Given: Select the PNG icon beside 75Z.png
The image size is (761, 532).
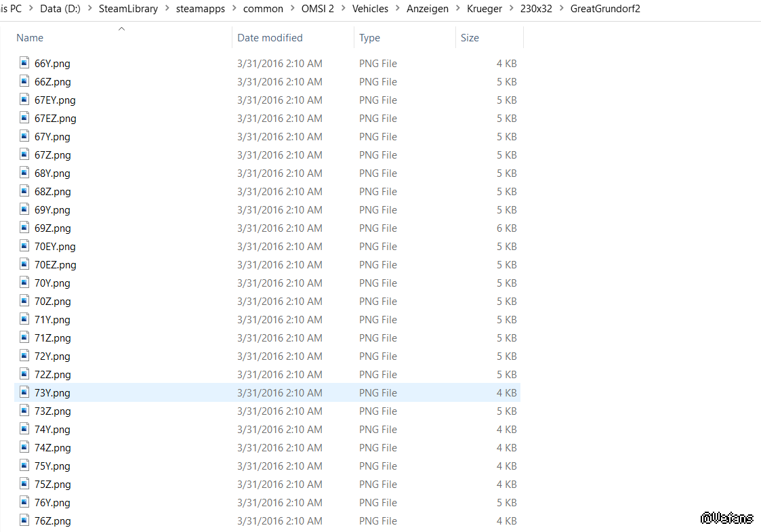Looking at the screenshot, I should point(24,484).
